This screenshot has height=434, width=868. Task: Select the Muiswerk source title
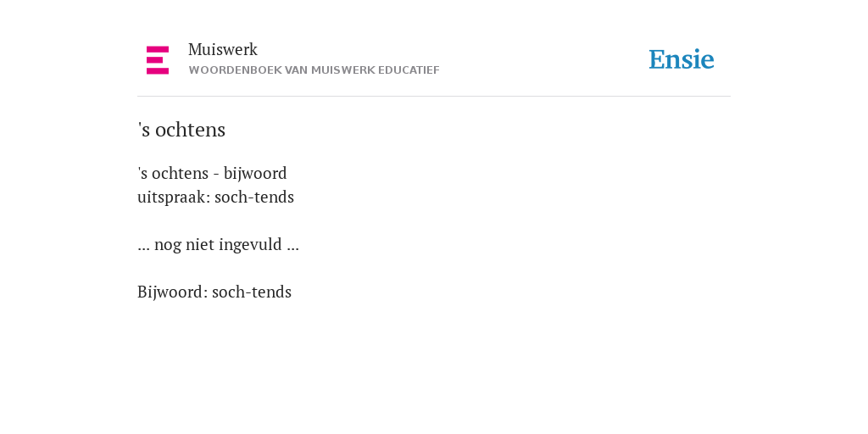pyautogui.click(x=223, y=50)
